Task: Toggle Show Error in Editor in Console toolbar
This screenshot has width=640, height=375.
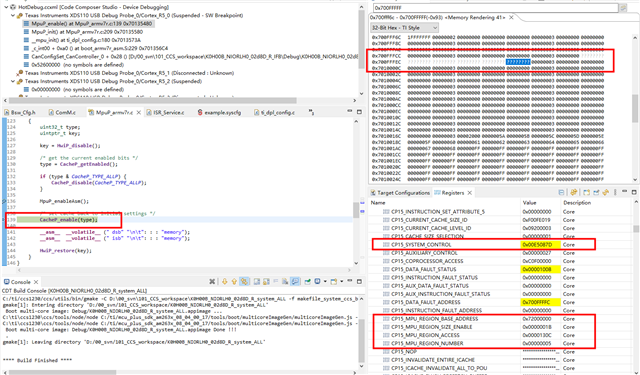Action: click(244, 282)
